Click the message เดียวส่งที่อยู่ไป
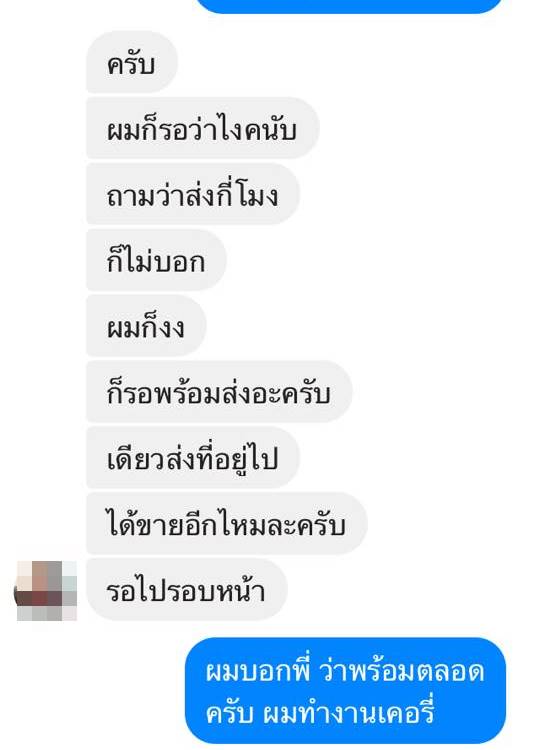The height and width of the screenshot is (750, 540). tap(193, 458)
